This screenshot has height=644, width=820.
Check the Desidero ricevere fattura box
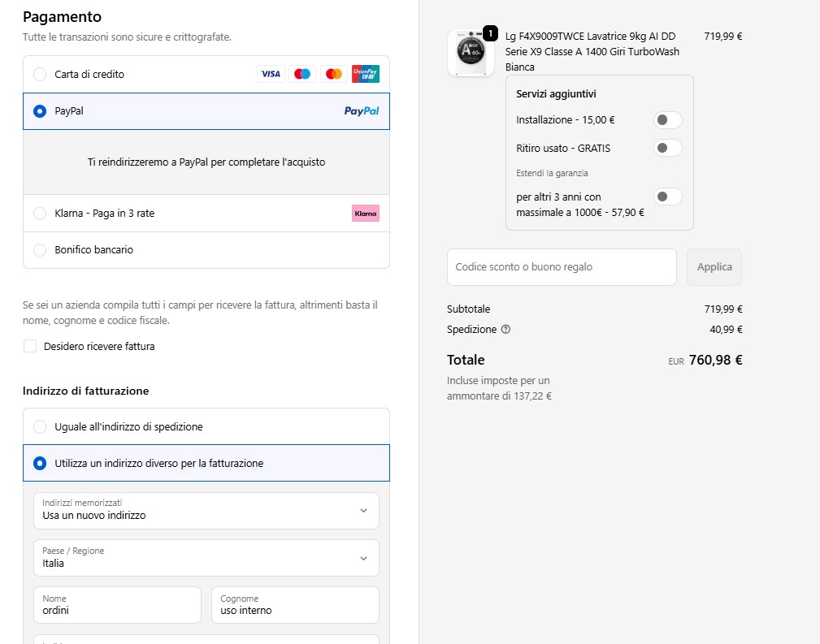[x=30, y=346]
